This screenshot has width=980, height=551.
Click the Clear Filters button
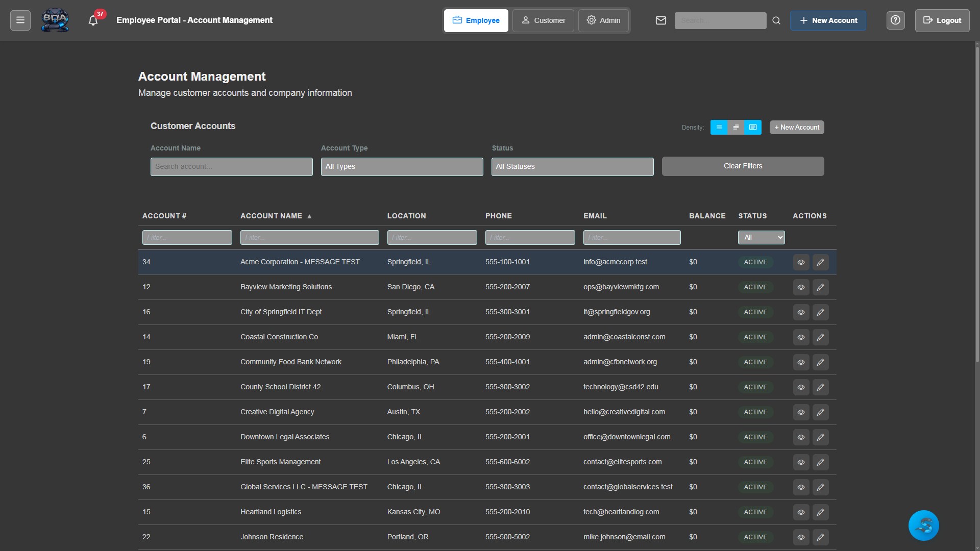[x=743, y=166]
